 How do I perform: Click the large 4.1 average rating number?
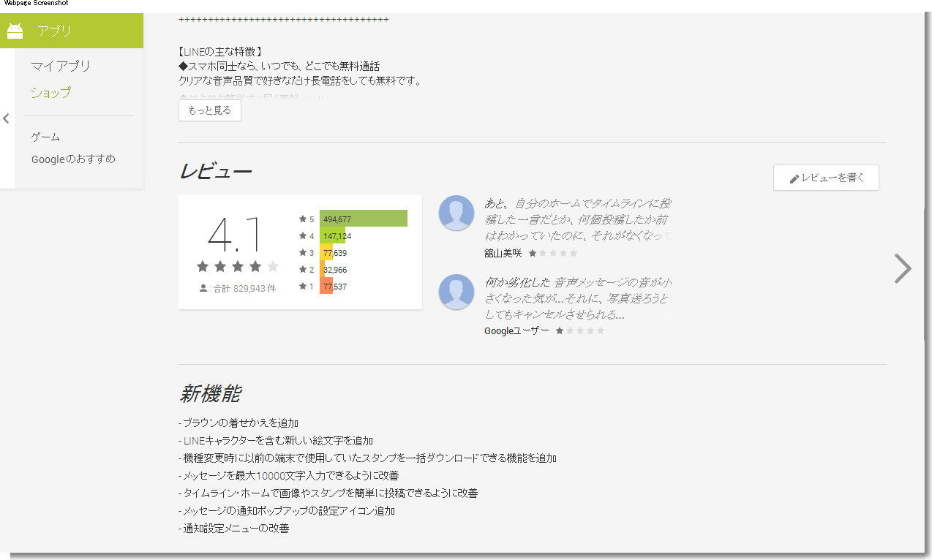coord(235,235)
